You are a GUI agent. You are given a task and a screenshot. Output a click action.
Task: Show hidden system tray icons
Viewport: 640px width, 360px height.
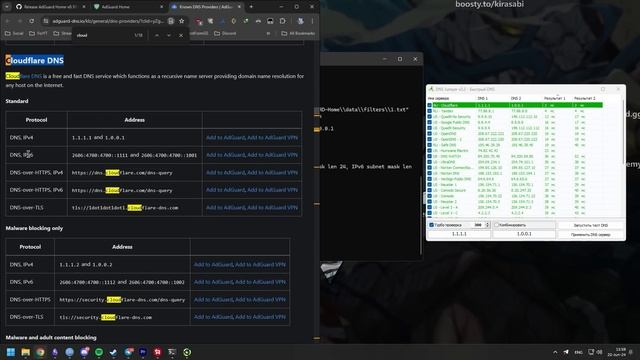tap(555, 352)
